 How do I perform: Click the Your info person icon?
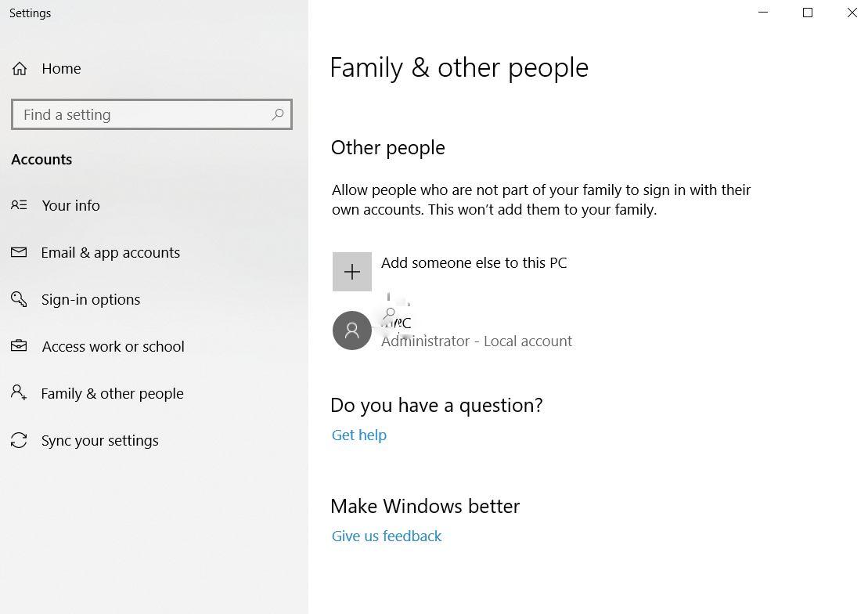click(x=19, y=206)
